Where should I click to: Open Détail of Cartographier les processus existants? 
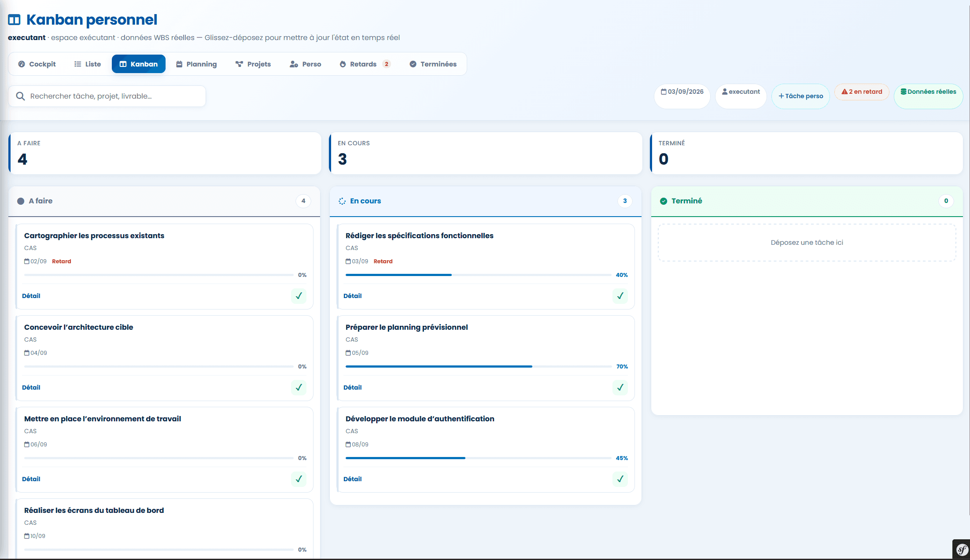pyautogui.click(x=31, y=296)
